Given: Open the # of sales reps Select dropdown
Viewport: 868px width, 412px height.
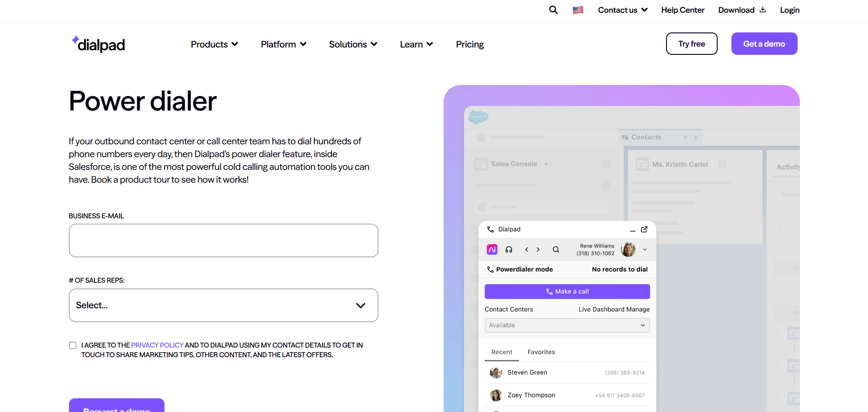Looking at the screenshot, I should tap(223, 305).
